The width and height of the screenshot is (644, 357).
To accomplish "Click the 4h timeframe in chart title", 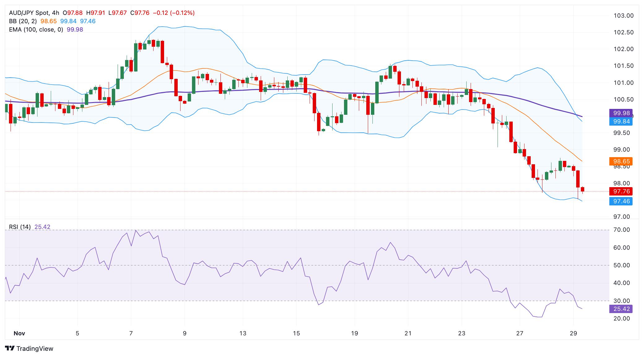I will pos(56,13).
